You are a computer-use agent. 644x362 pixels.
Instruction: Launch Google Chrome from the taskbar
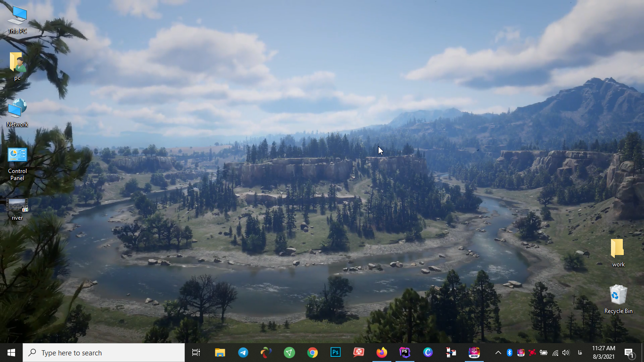(x=312, y=353)
